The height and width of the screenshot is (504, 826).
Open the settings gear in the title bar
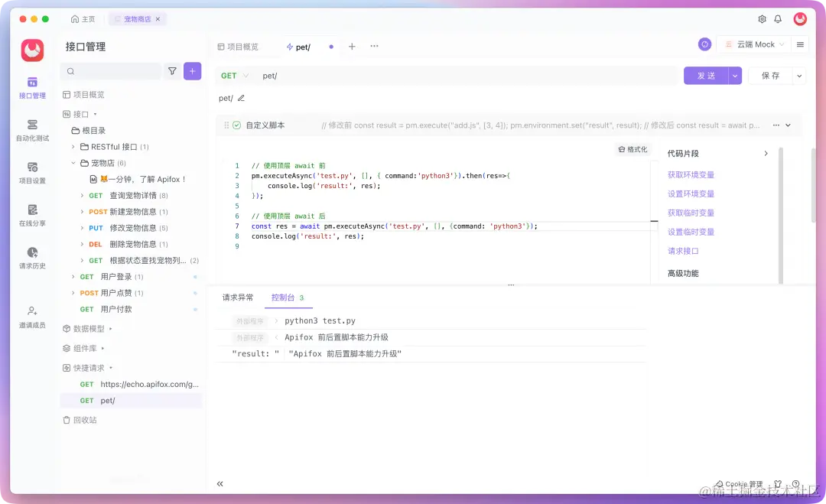click(x=762, y=19)
